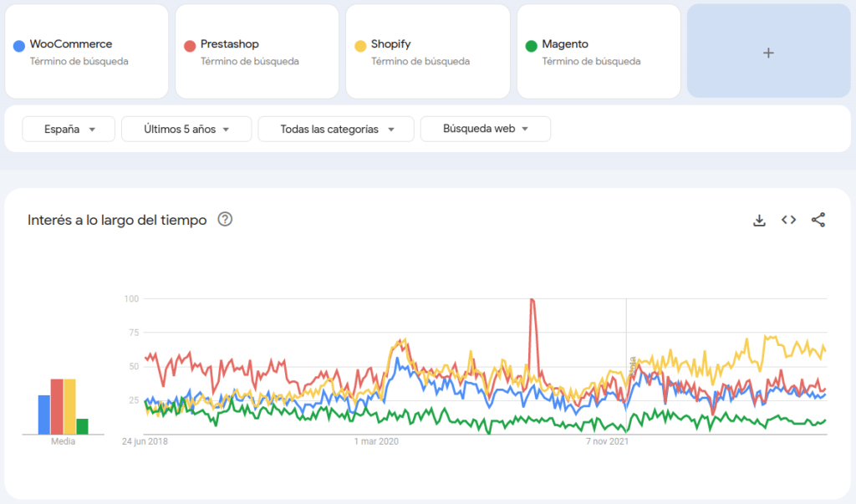Select the Shopify search term card
This screenshot has width=856, height=504.
click(x=428, y=51)
